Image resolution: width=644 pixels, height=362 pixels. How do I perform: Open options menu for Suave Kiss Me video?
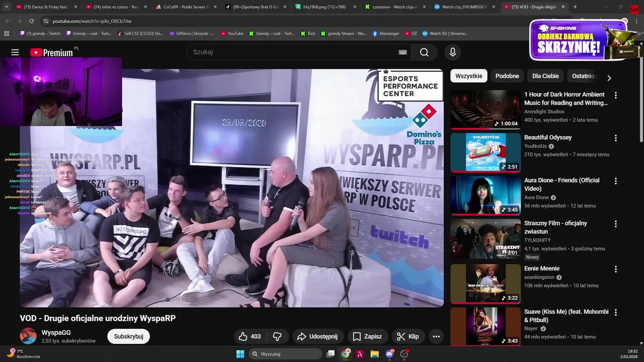pyautogui.click(x=615, y=312)
